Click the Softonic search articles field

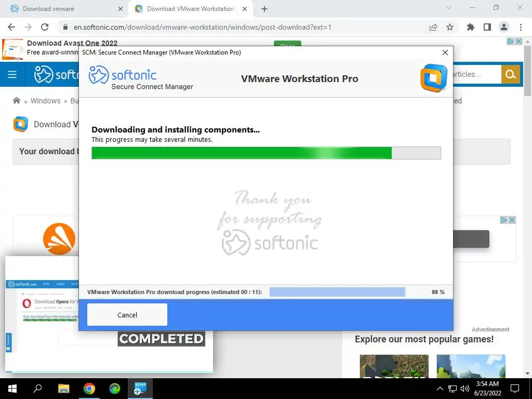(477, 74)
